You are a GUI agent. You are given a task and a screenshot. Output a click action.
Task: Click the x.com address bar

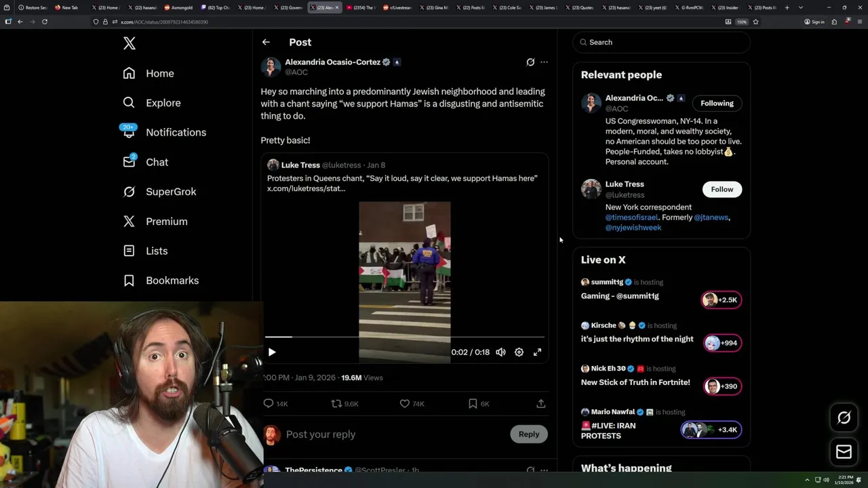(x=407, y=22)
